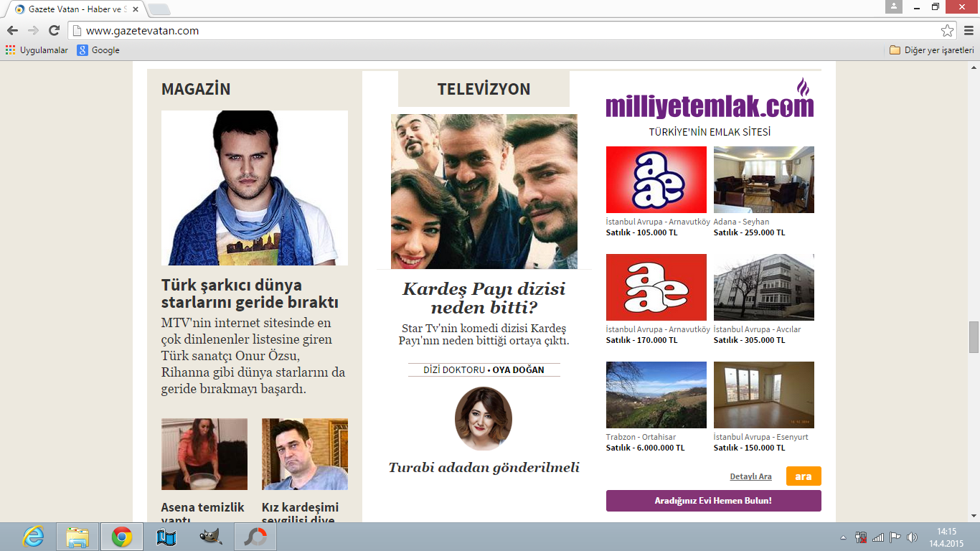Open File Explorer from the taskbar
The image size is (980, 551).
[x=77, y=537]
